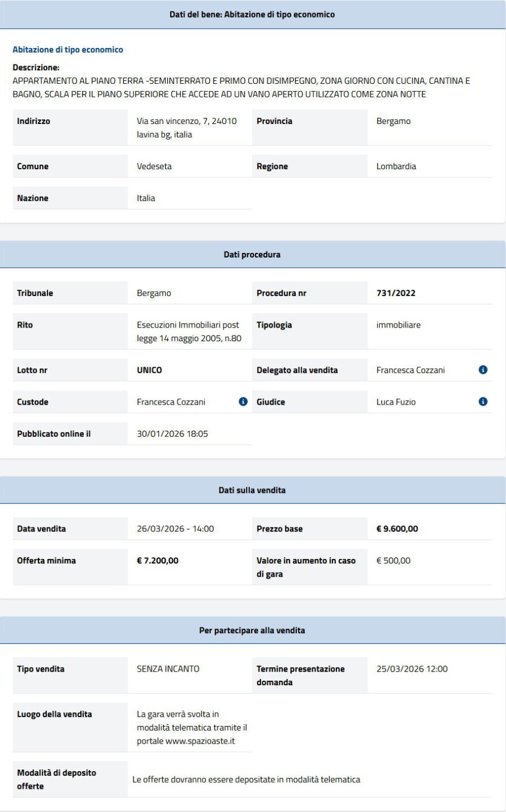Open the blue 'Abitazione di tipo economico' title
The image size is (506, 812).
68,50
